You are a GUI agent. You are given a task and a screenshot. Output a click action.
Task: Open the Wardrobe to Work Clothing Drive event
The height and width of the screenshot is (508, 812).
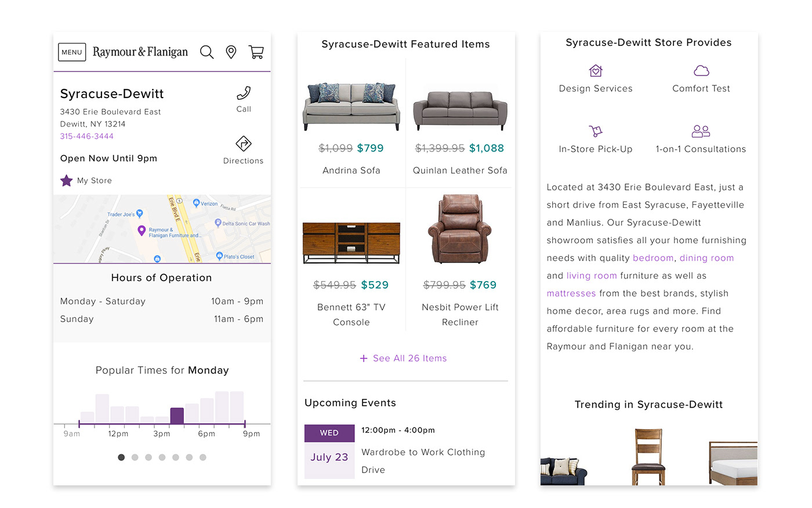pyautogui.click(x=423, y=461)
